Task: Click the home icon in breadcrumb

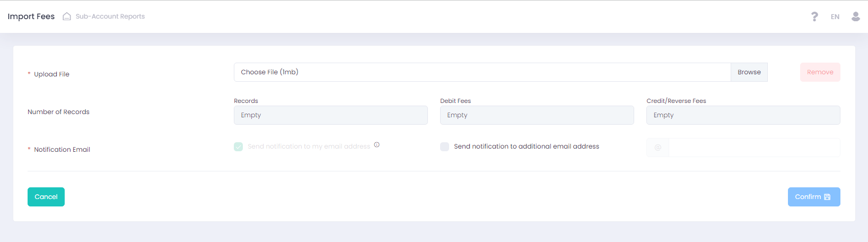Action: (x=67, y=16)
